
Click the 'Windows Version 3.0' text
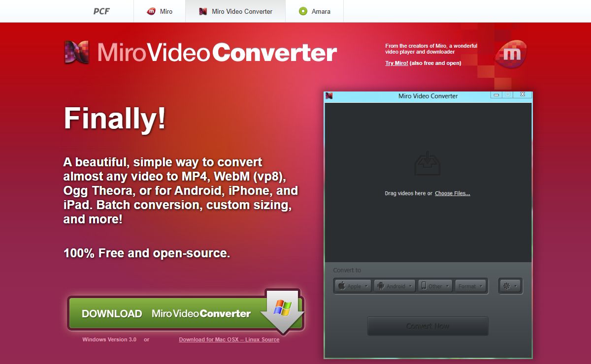109,339
